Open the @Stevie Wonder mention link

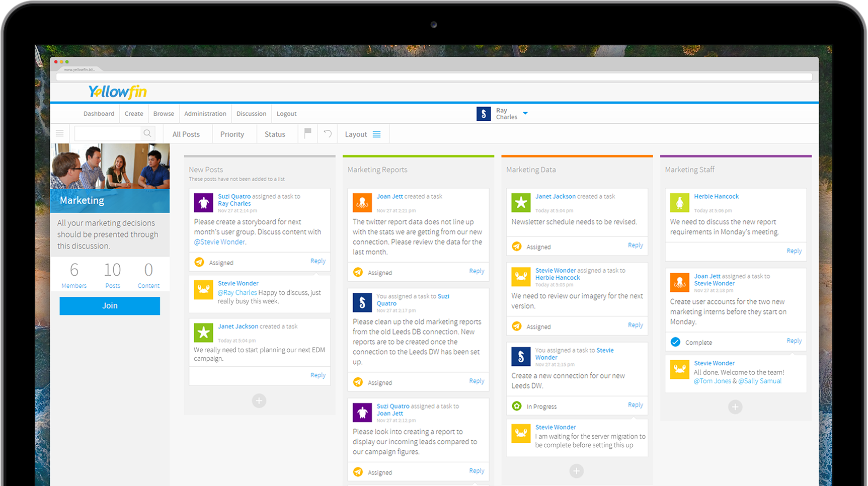(x=219, y=242)
